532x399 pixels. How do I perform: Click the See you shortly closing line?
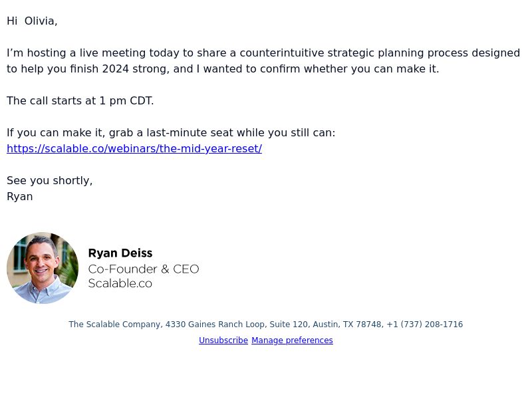(x=49, y=180)
